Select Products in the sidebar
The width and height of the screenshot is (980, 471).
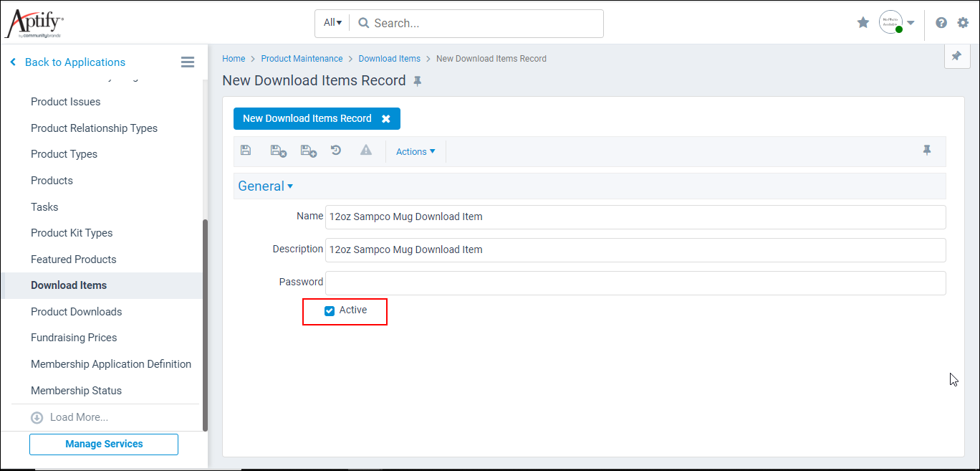tap(52, 180)
